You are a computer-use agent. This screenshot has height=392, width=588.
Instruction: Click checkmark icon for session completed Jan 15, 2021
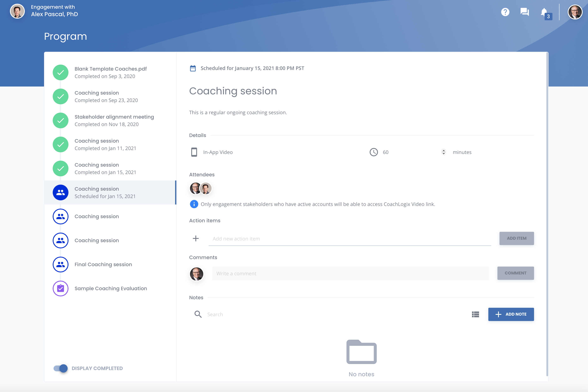60,168
